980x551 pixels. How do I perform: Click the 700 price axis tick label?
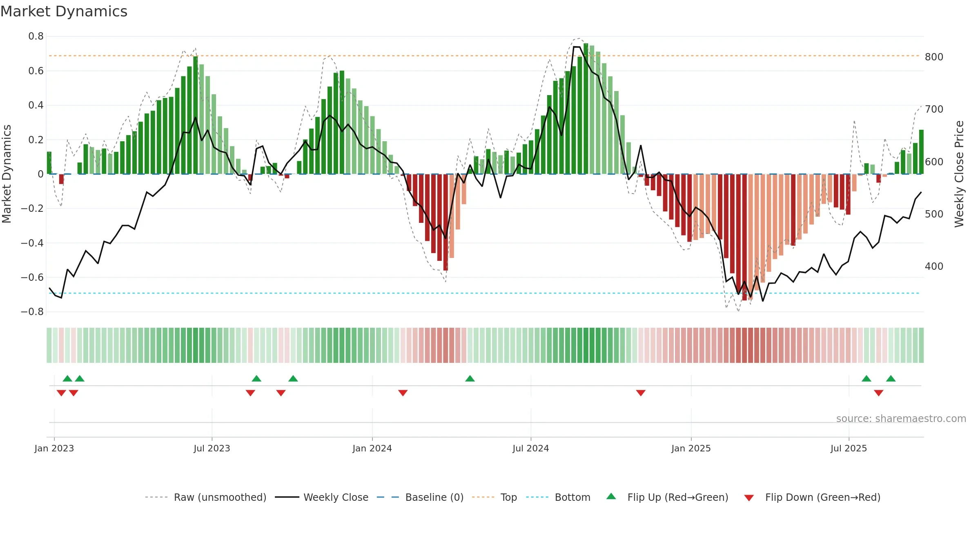click(x=934, y=109)
